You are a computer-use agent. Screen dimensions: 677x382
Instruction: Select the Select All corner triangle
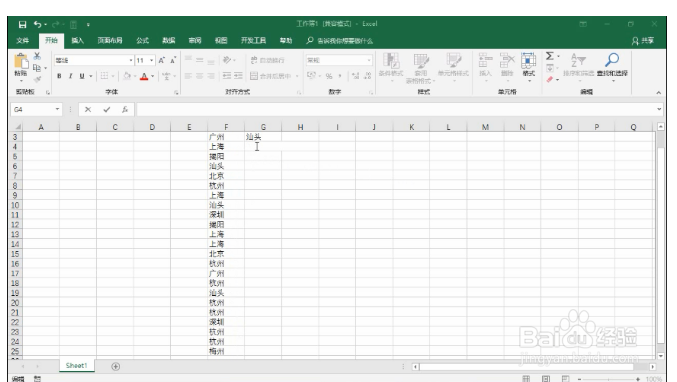click(18, 127)
